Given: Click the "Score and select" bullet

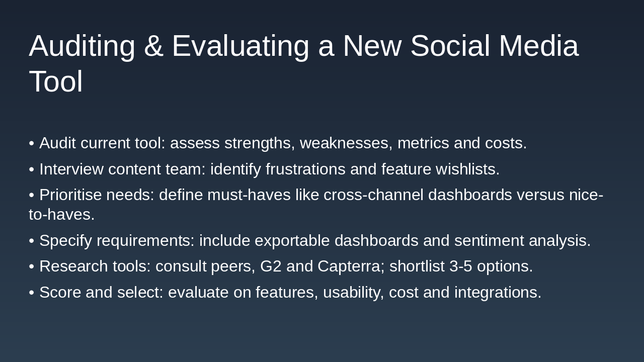Looking at the screenshot, I should coord(285,293).
